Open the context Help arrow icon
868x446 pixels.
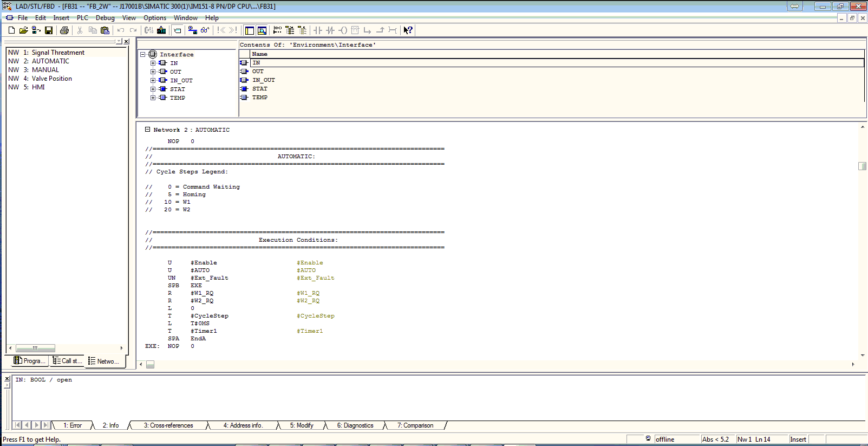pyautogui.click(x=408, y=30)
